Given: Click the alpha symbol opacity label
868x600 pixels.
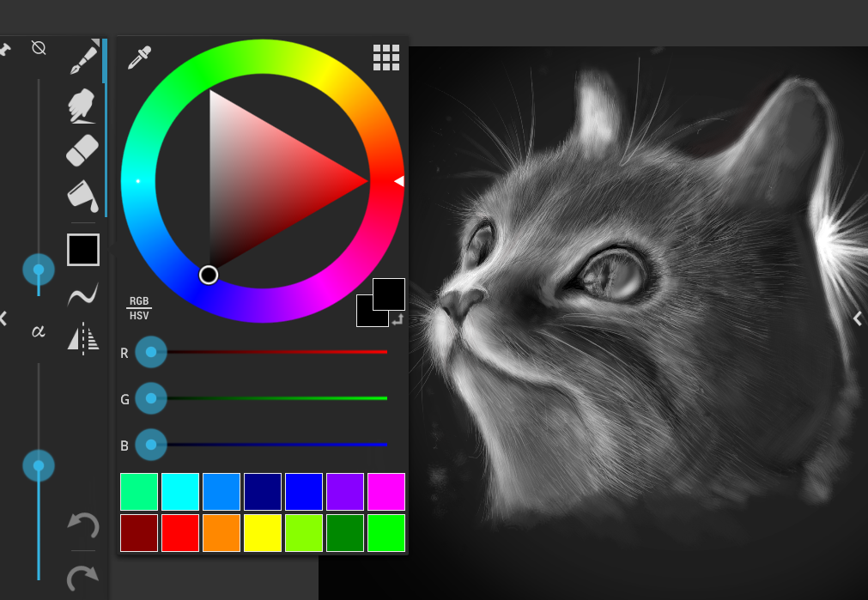Looking at the screenshot, I should click(x=38, y=331).
